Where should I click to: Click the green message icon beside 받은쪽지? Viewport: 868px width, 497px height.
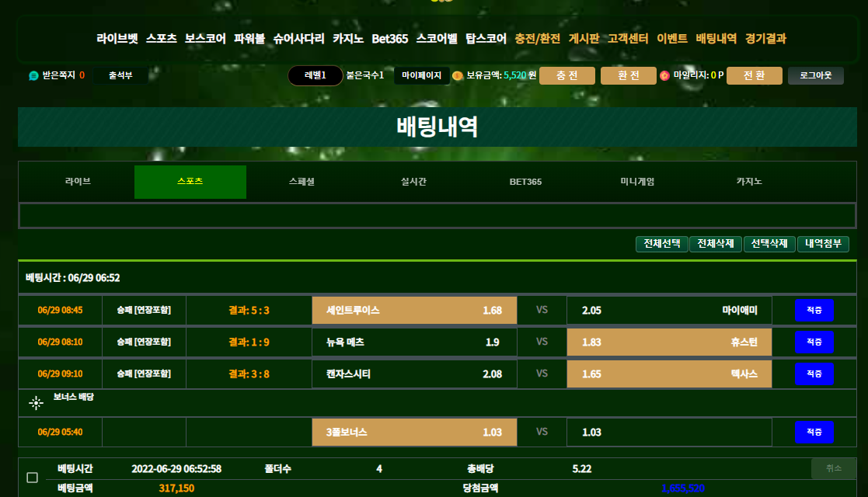(33, 76)
